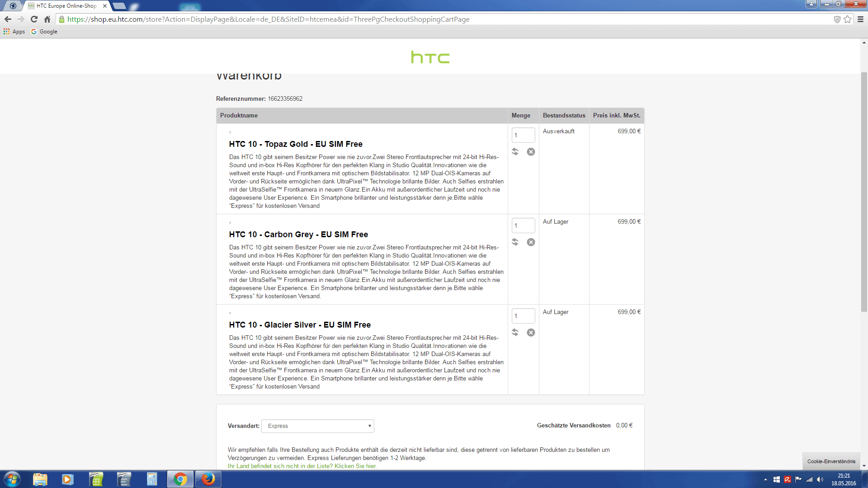The width and height of the screenshot is (868, 488).
Task: Click the 'Bestandsstatus' column header
Action: click(564, 116)
